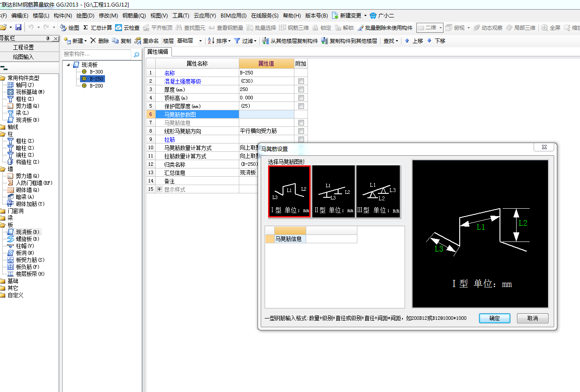Screen dimensions: 580x392
Task: Click the 马凳筋信息 value cell in dialog
Action: click(332, 239)
